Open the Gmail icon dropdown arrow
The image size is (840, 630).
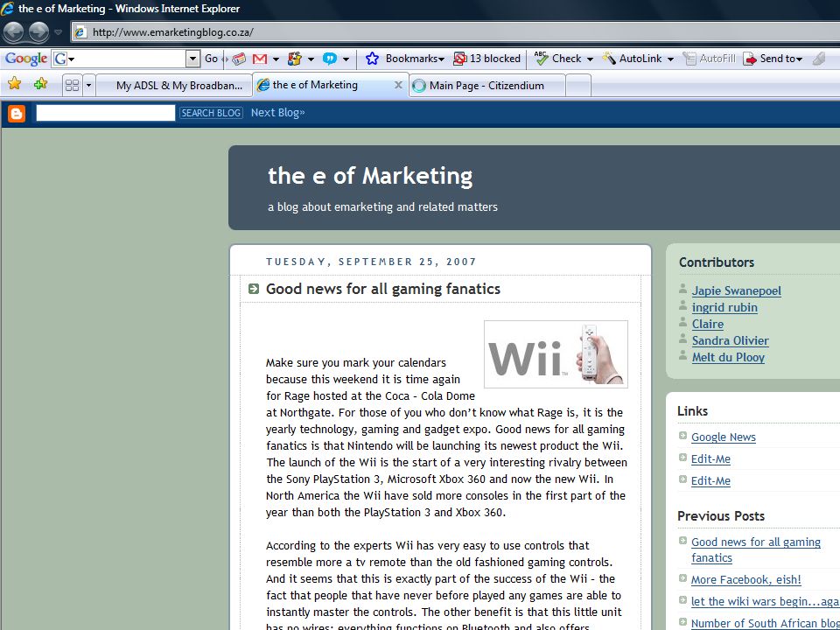coord(276,59)
